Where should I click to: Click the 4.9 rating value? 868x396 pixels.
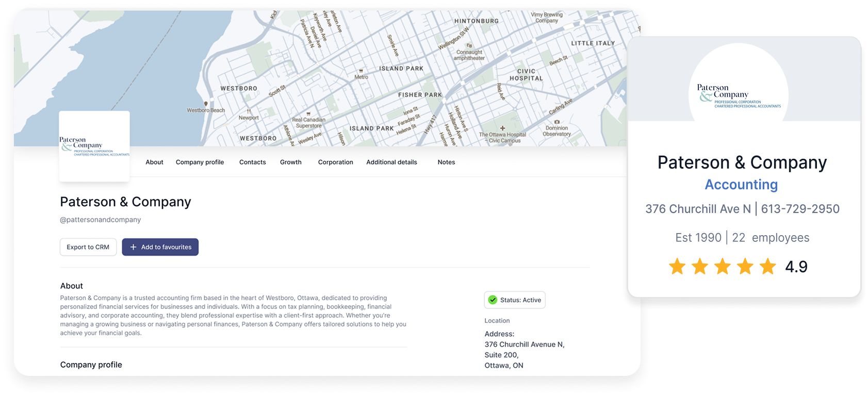[796, 267]
